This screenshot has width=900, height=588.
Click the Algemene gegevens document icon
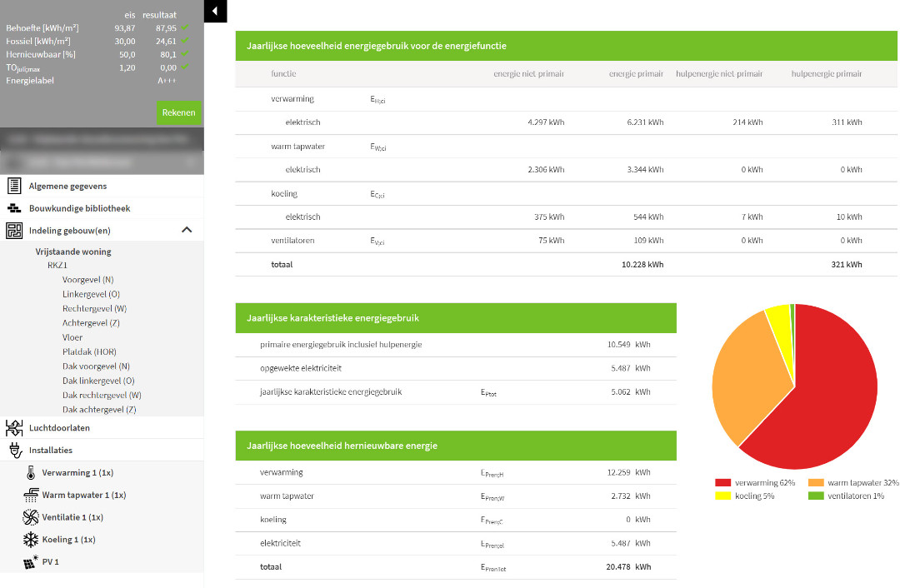14,186
